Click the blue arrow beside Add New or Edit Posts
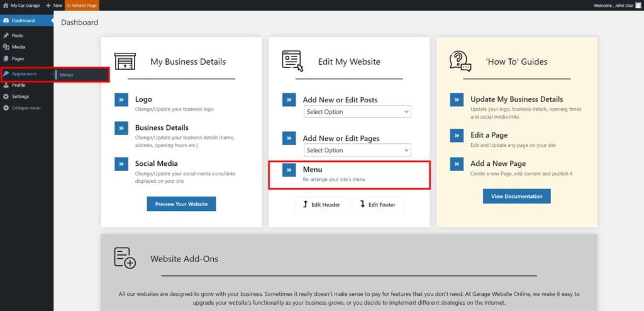 [x=289, y=100]
